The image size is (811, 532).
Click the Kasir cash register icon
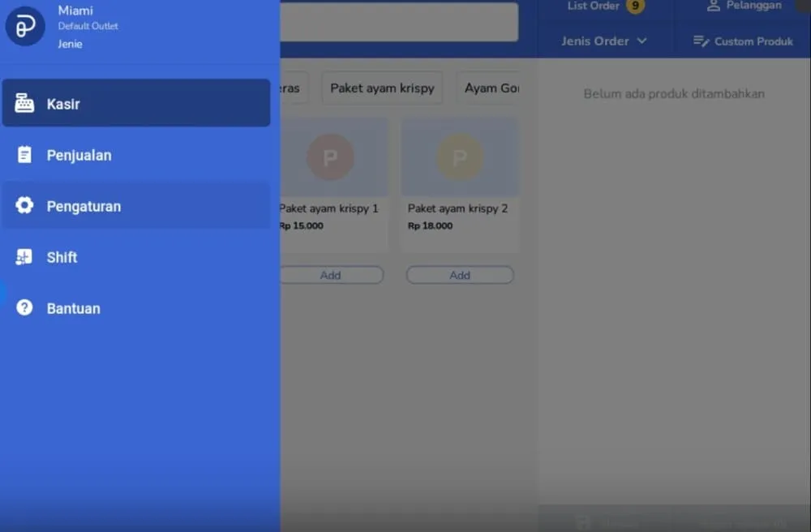point(24,104)
